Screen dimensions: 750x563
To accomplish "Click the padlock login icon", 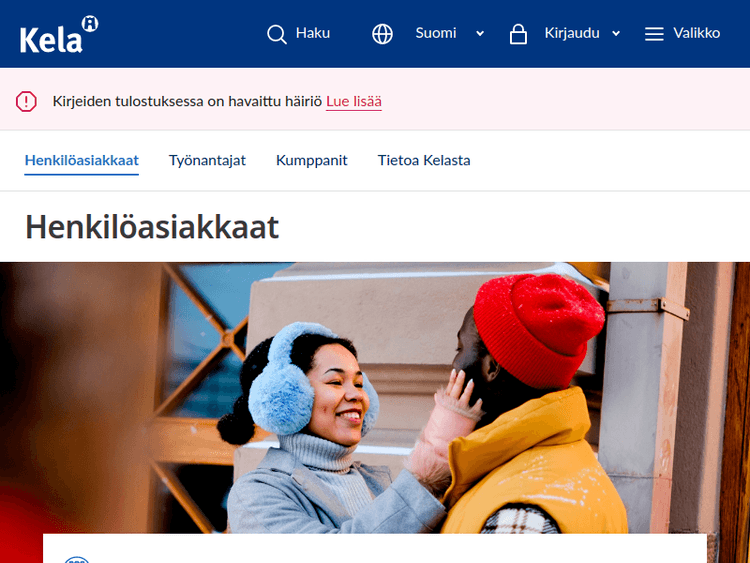I will [518, 34].
